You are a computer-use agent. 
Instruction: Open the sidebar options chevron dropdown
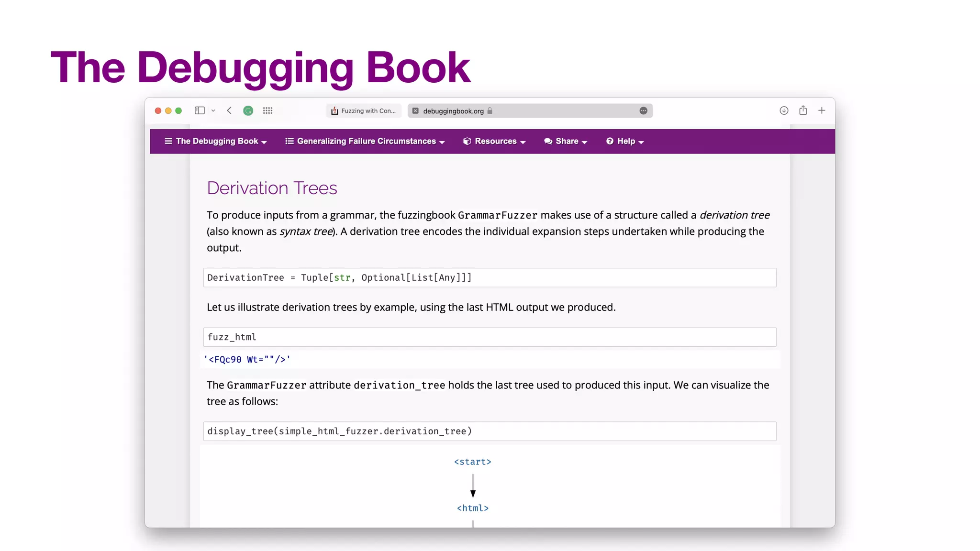213,110
